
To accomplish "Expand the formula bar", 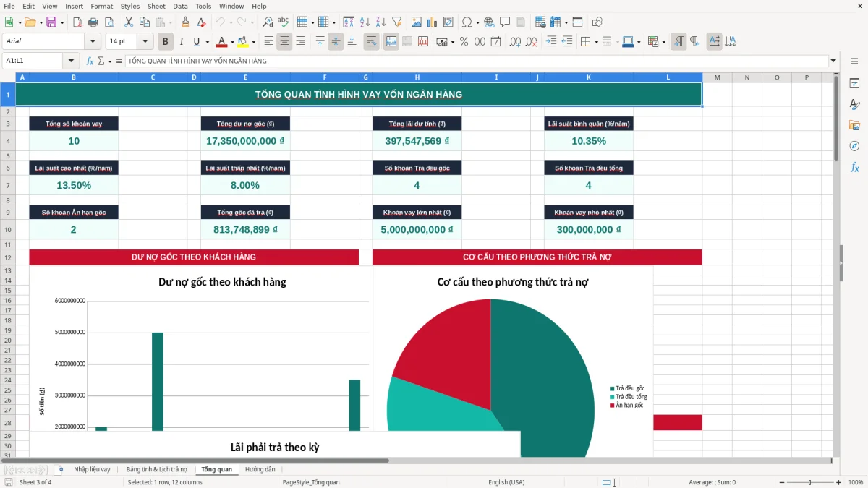I will tap(833, 61).
